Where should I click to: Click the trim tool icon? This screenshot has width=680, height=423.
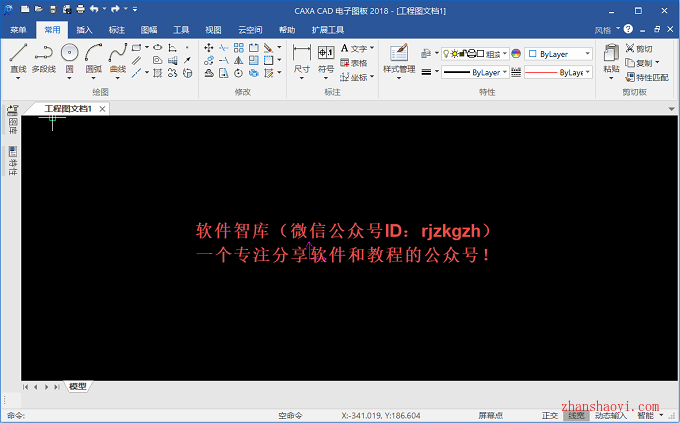(x=224, y=48)
